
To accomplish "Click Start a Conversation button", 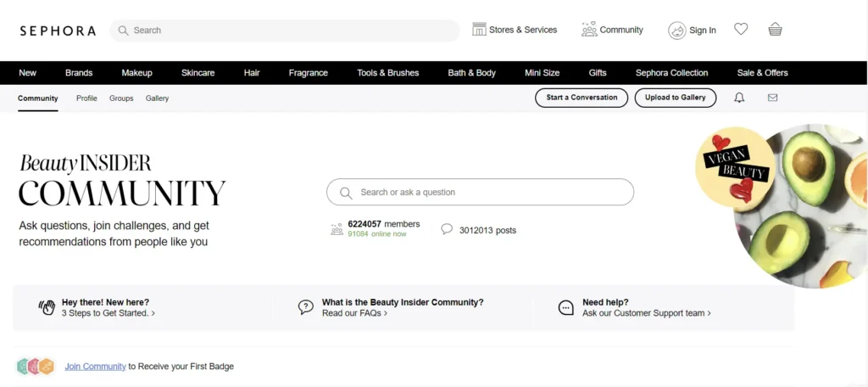I will tap(581, 98).
